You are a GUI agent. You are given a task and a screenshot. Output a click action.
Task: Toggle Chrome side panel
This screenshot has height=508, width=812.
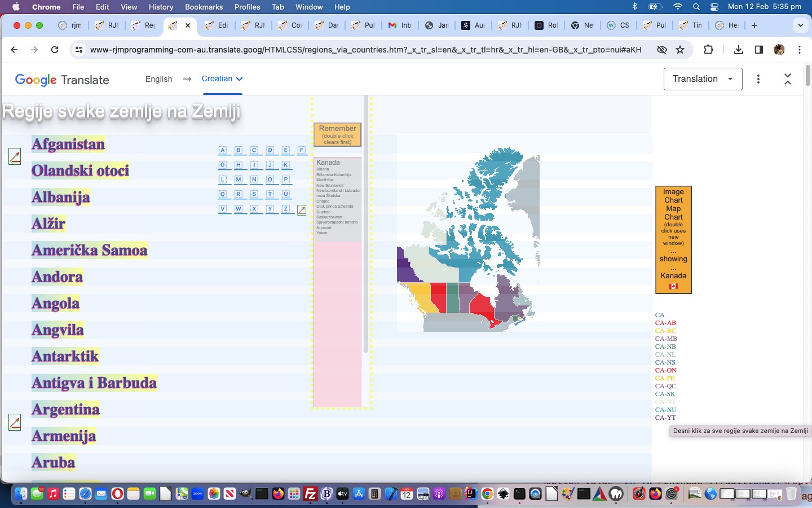759,50
